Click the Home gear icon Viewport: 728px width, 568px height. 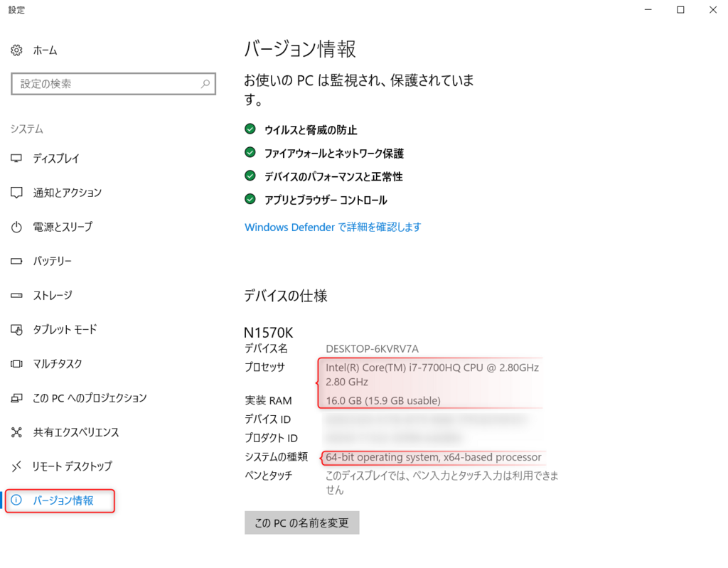[x=17, y=50]
